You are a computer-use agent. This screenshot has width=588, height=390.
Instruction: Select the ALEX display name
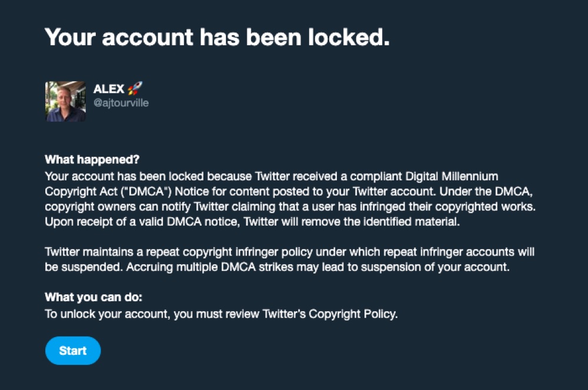pyautogui.click(x=109, y=89)
